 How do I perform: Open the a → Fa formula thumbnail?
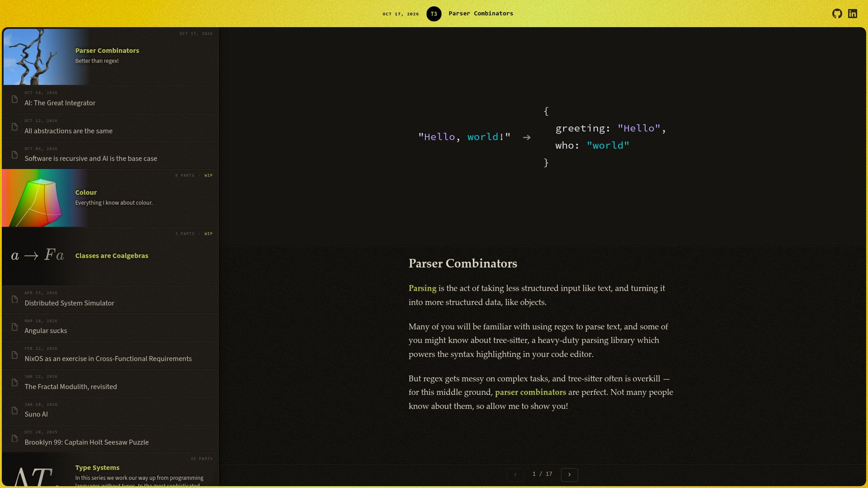click(x=38, y=255)
